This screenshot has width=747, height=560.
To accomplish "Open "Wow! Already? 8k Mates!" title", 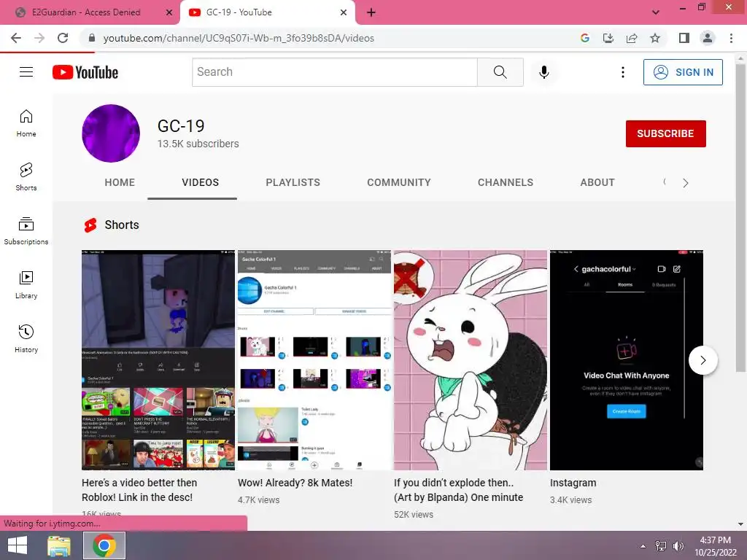I will click(295, 483).
